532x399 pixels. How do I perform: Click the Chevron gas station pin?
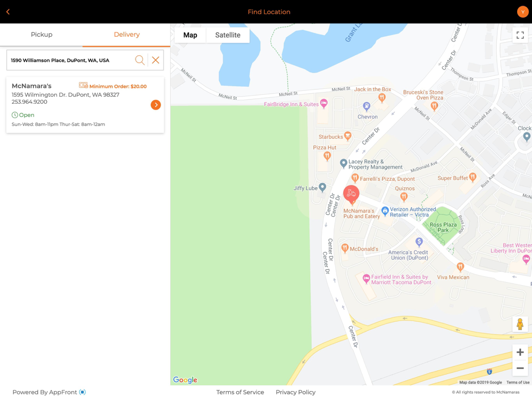tap(367, 106)
